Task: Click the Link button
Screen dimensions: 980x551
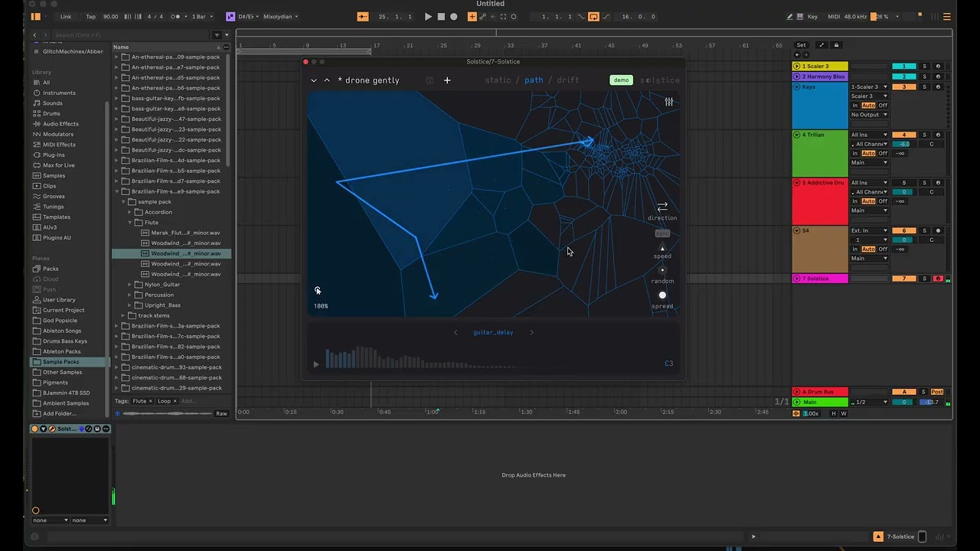Action: coord(66,17)
